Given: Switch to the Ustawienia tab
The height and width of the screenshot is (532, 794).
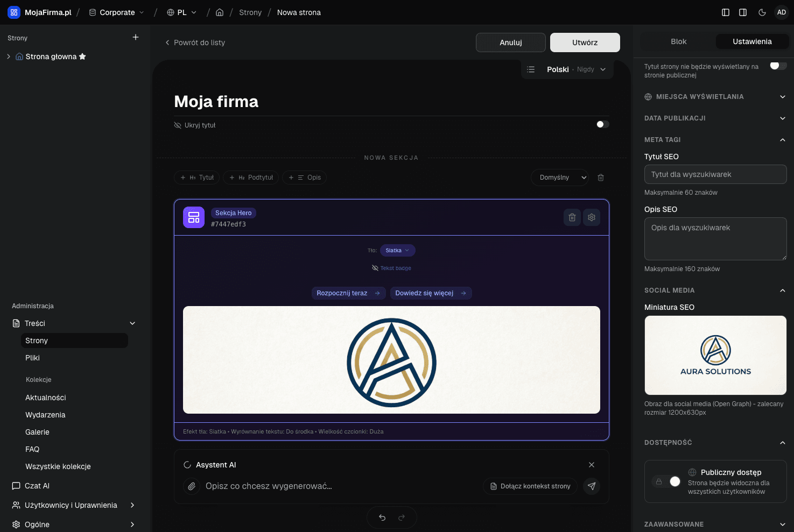Looking at the screenshot, I should click(752, 41).
